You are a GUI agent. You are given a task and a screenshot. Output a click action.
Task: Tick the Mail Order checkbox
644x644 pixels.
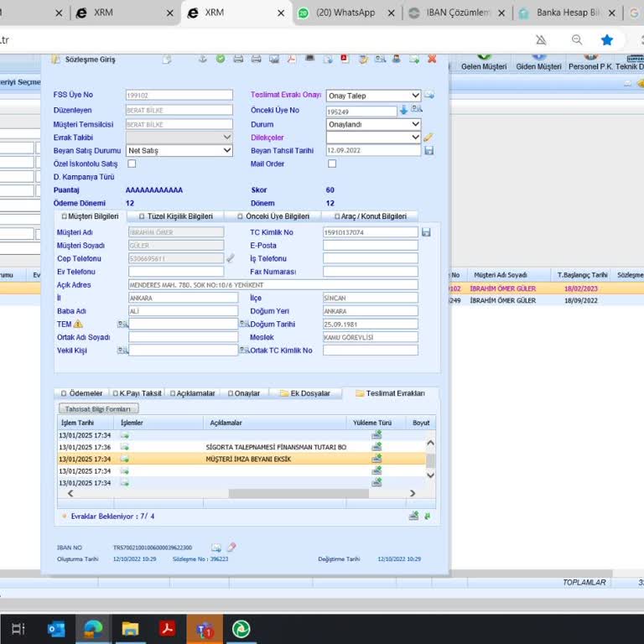(x=332, y=164)
